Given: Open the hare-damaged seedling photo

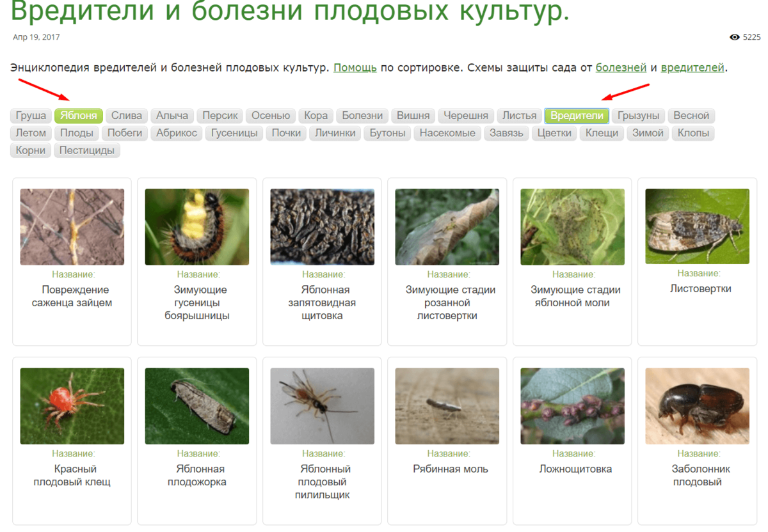Looking at the screenshot, I should [72, 226].
